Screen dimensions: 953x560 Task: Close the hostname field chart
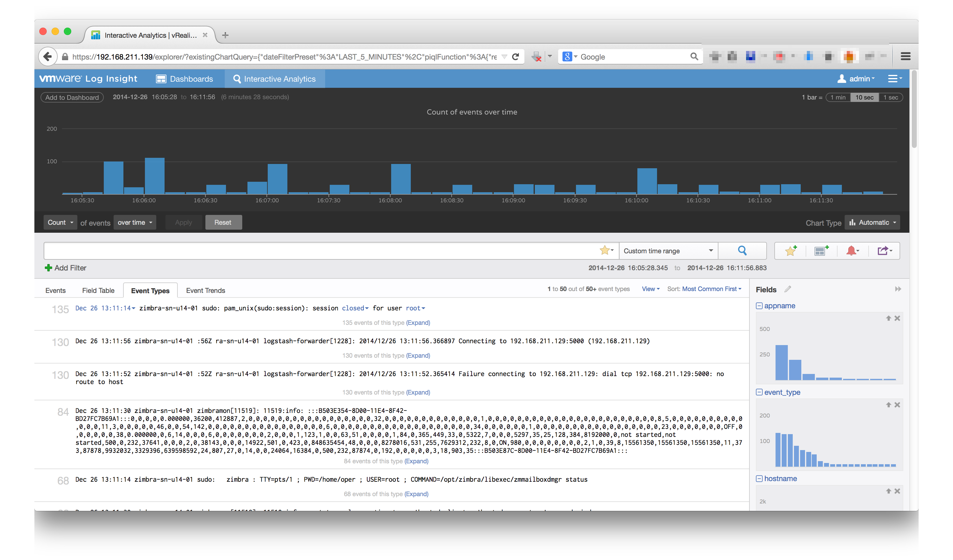(x=897, y=491)
